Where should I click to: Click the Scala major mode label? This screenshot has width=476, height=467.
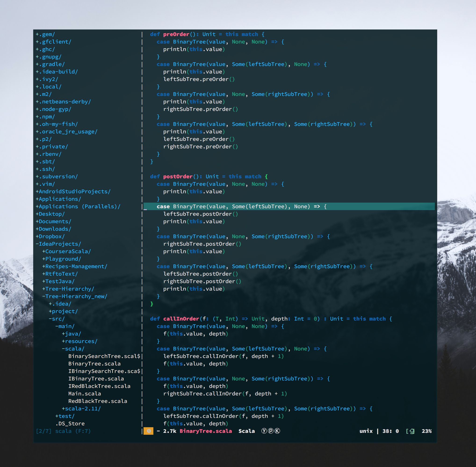(247, 431)
